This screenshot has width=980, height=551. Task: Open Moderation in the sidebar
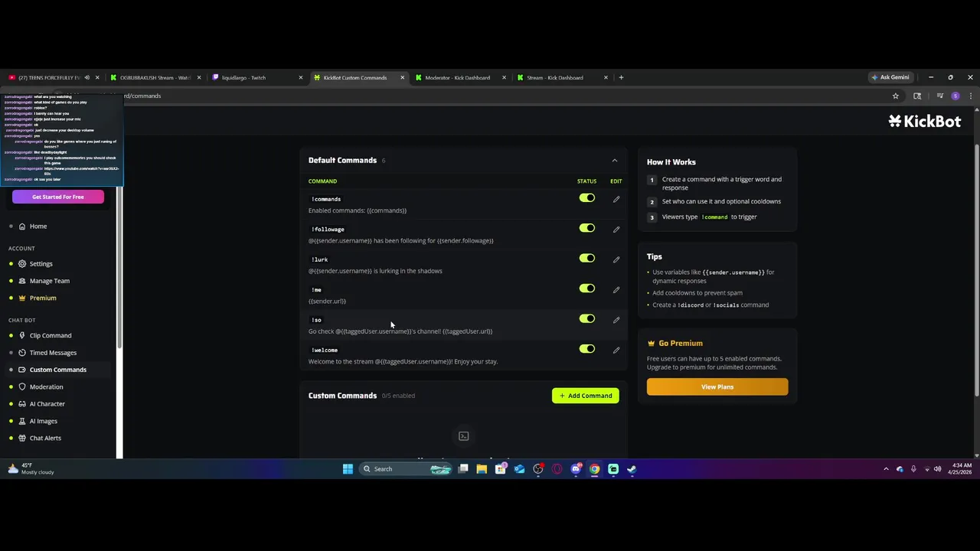59,387
